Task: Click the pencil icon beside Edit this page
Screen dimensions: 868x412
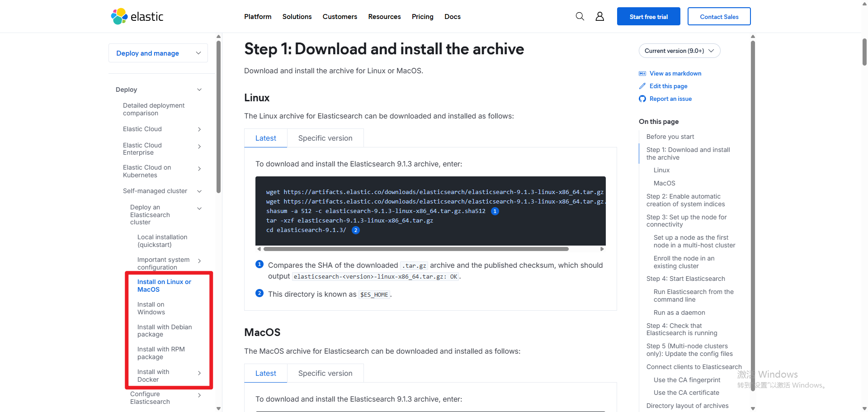Action: tap(642, 86)
